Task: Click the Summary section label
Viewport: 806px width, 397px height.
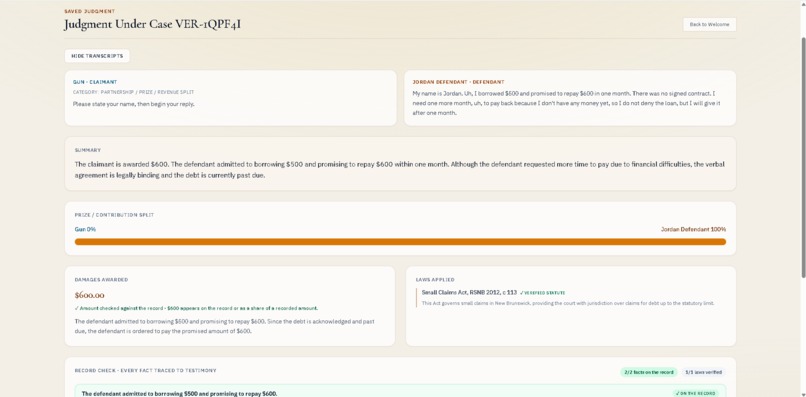Action: point(88,150)
